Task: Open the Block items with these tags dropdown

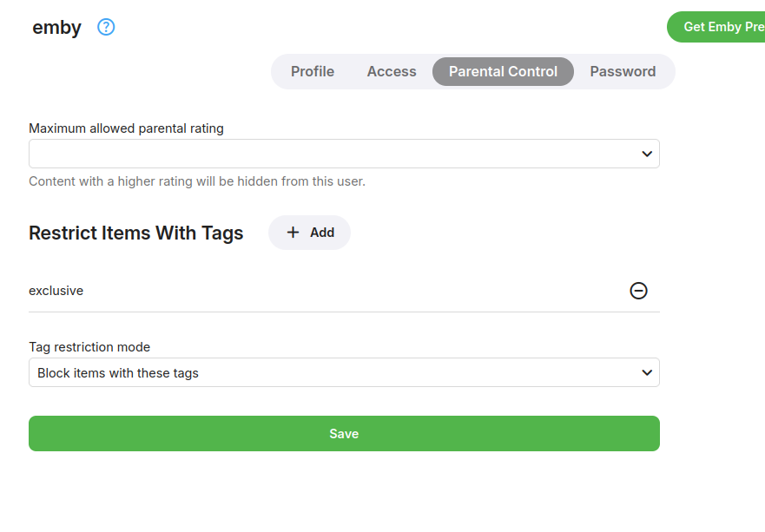Action: tap(343, 372)
